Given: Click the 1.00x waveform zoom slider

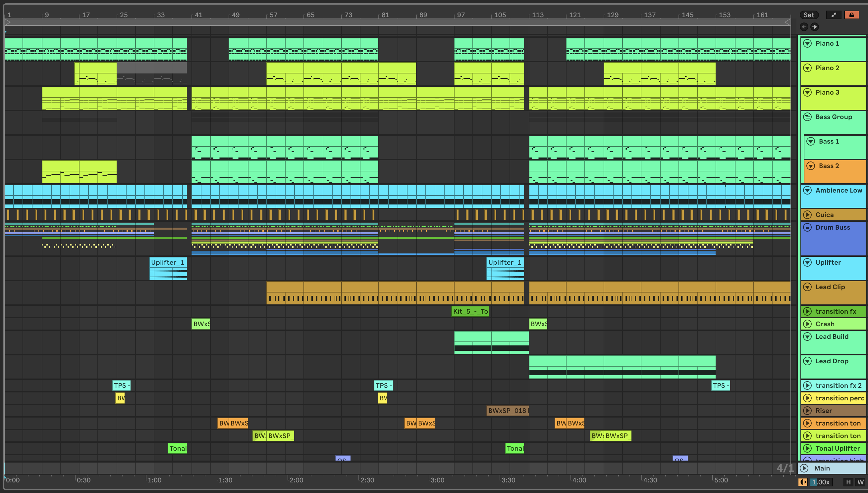Looking at the screenshot, I should pyautogui.click(x=821, y=482).
